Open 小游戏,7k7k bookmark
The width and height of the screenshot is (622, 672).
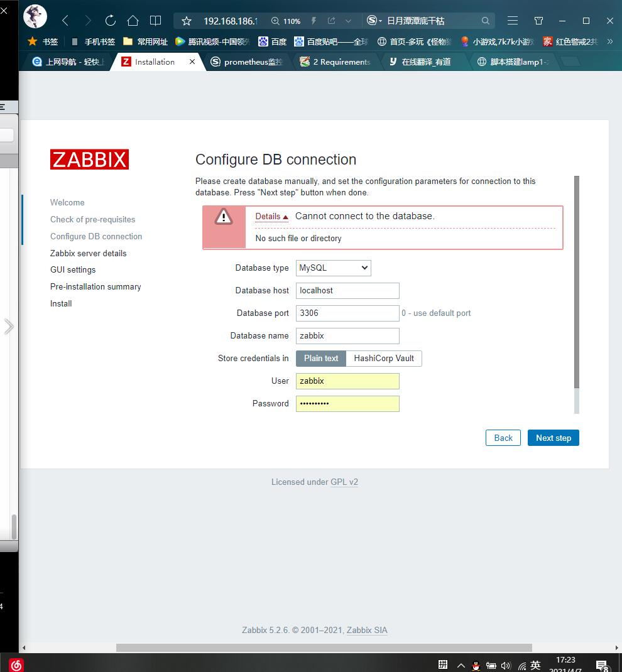coord(497,41)
